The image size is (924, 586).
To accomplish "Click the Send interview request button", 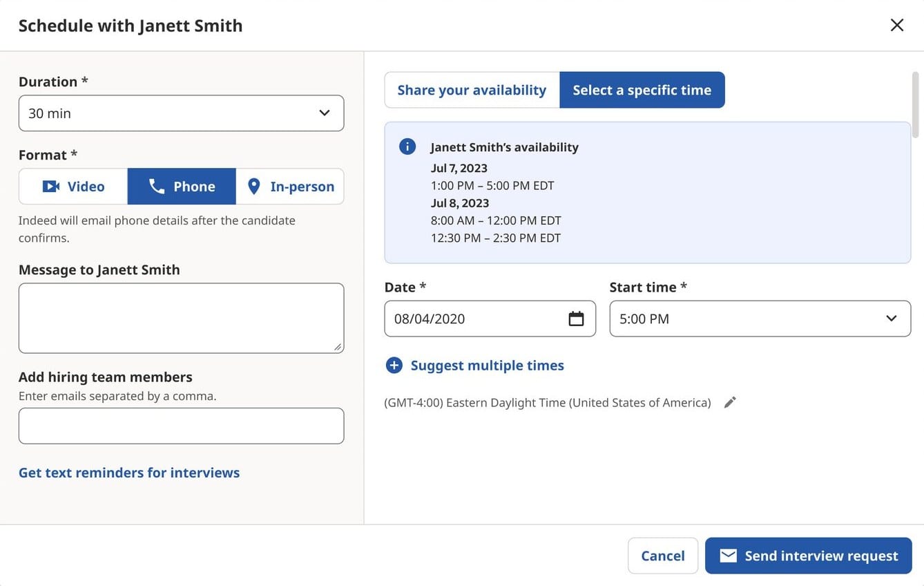I will point(809,556).
